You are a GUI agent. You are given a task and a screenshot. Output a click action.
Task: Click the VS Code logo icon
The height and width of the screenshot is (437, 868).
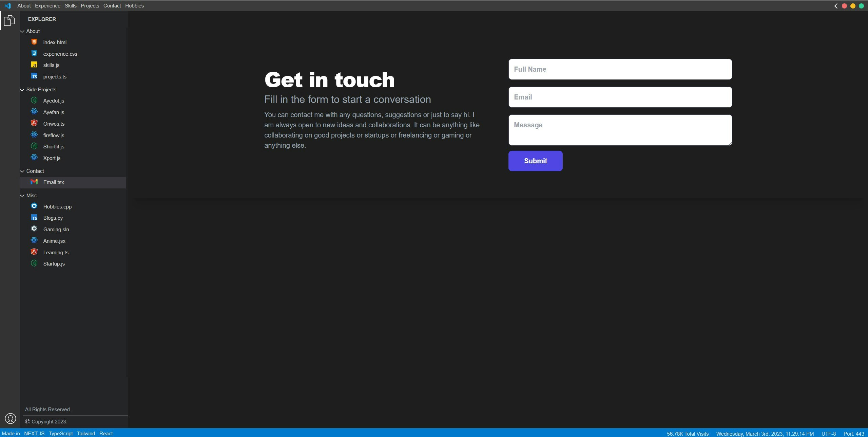click(7, 6)
